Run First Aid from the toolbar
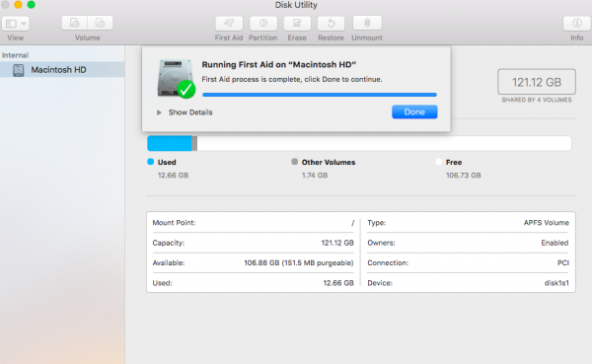 coord(229,23)
